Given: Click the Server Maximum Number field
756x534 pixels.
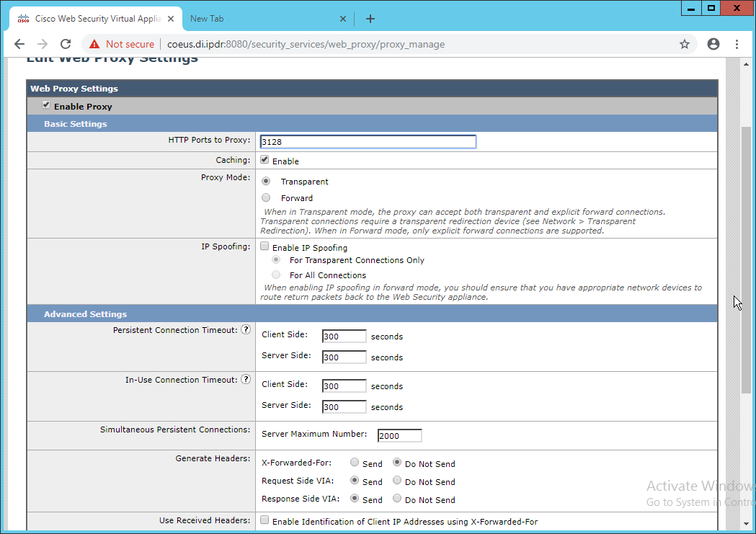Looking at the screenshot, I should pyautogui.click(x=399, y=436).
